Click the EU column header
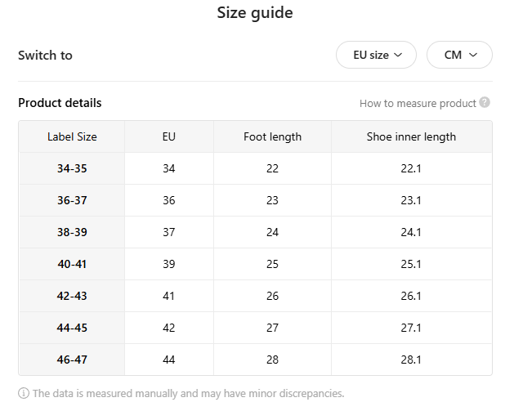 (169, 136)
